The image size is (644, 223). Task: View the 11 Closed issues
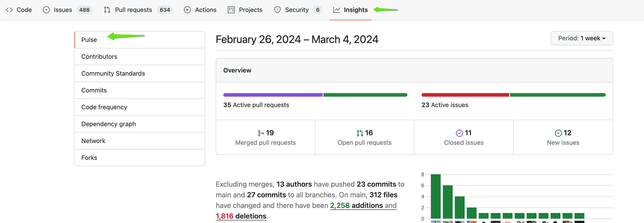pos(463,137)
